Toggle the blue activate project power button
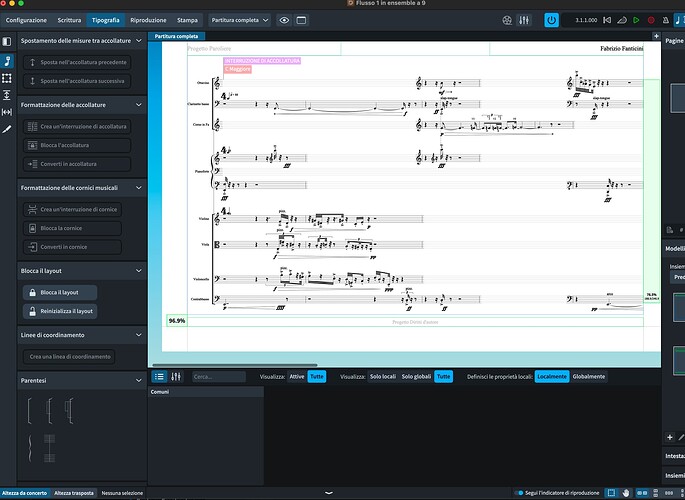This screenshot has width=685, height=500. (x=551, y=20)
